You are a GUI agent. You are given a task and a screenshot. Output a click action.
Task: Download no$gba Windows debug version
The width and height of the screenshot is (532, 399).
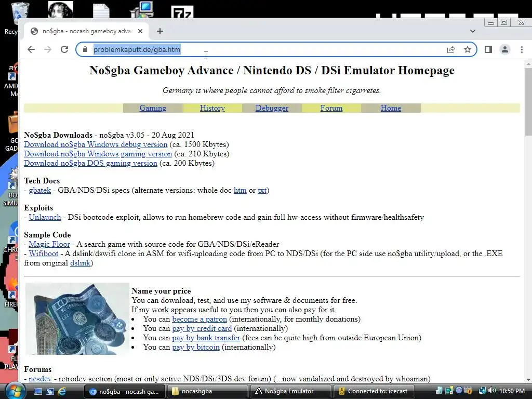click(x=96, y=144)
